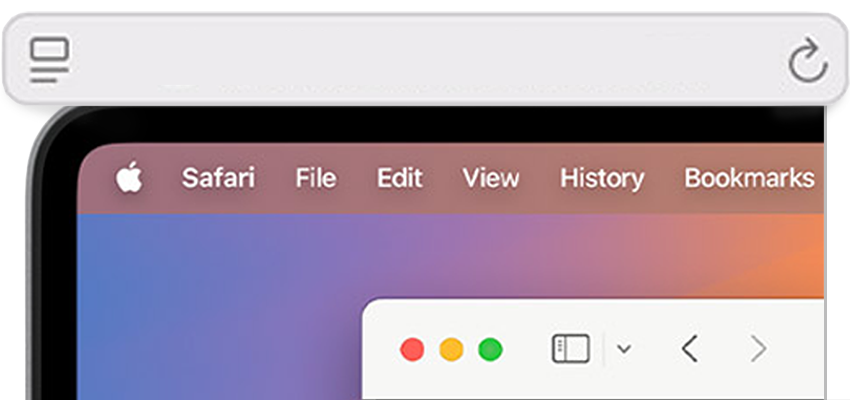This screenshot has height=400, width=850.
Task: Expand the chevron beside the sidebar button
Action: 624,349
